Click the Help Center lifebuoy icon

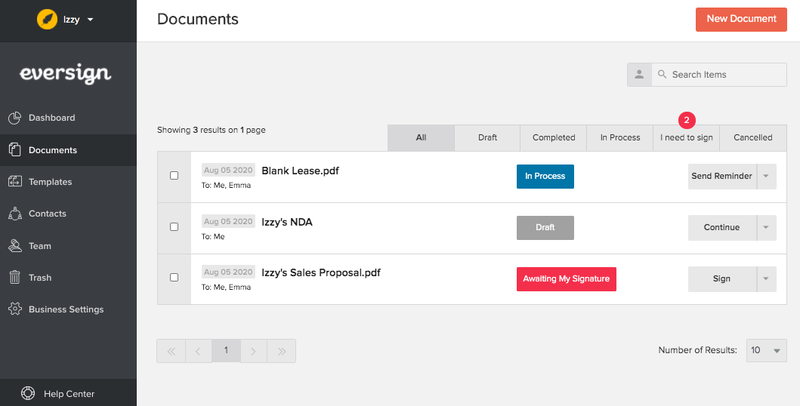(x=28, y=394)
